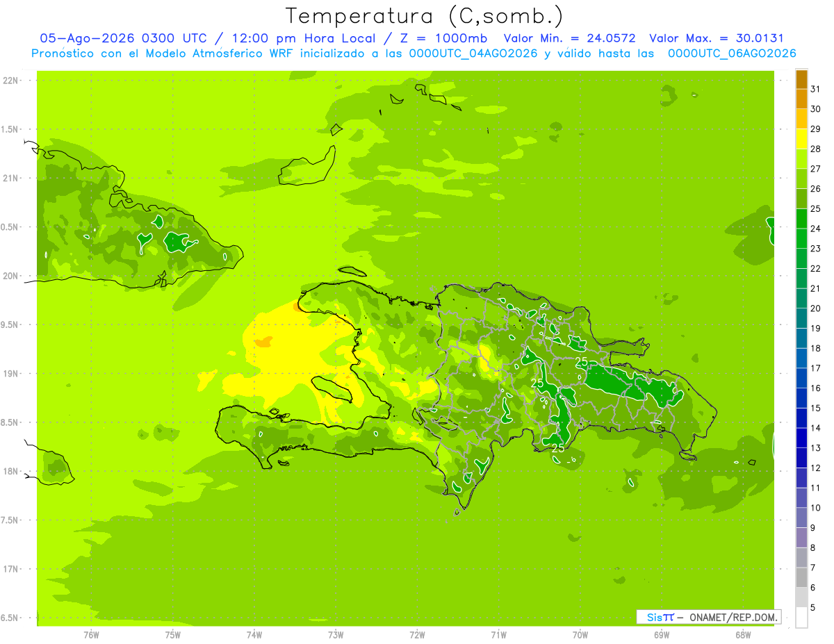The height and width of the screenshot is (644, 834).
Task: Click the "0000UTC_04AGO2026" initialization time
Action: (473, 53)
